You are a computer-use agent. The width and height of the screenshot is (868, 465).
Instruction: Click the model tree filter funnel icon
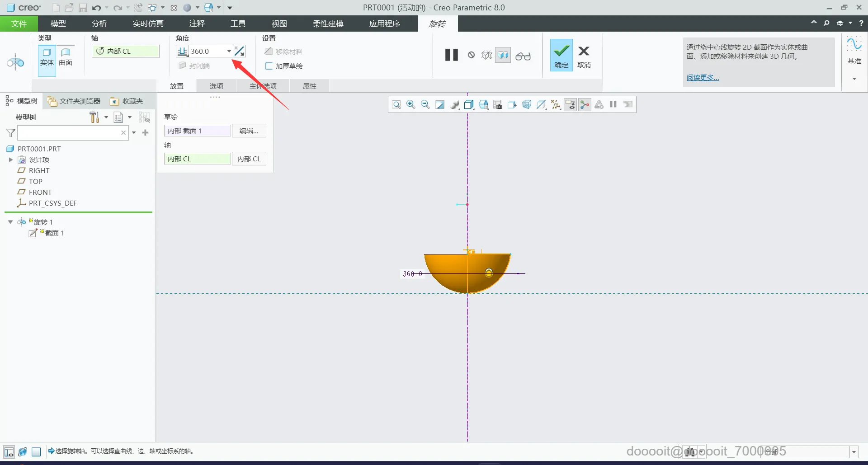[x=11, y=133]
